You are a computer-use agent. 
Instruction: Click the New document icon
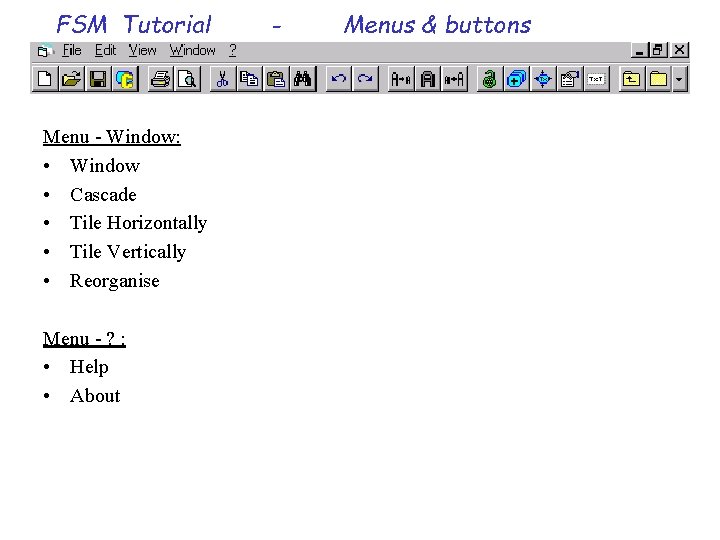pyautogui.click(x=45, y=79)
